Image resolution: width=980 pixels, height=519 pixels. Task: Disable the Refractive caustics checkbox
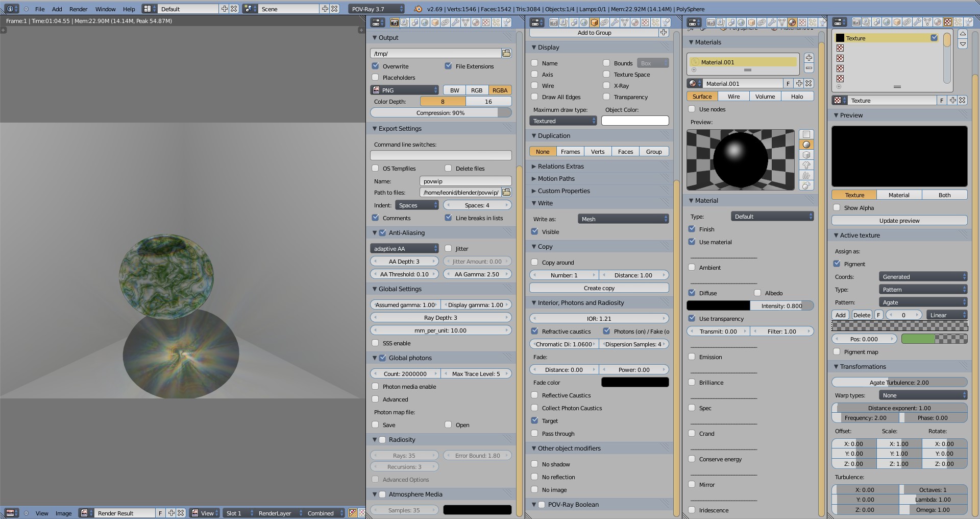[x=534, y=331]
